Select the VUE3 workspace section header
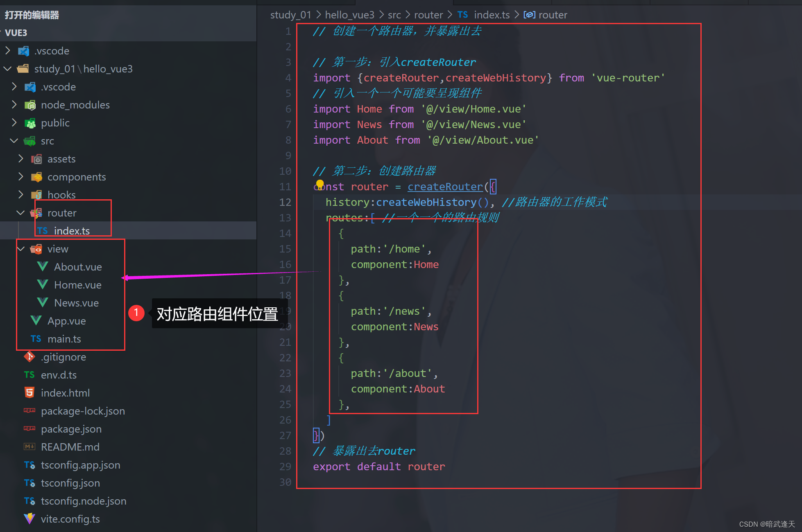The width and height of the screenshot is (802, 532). click(x=128, y=33)
